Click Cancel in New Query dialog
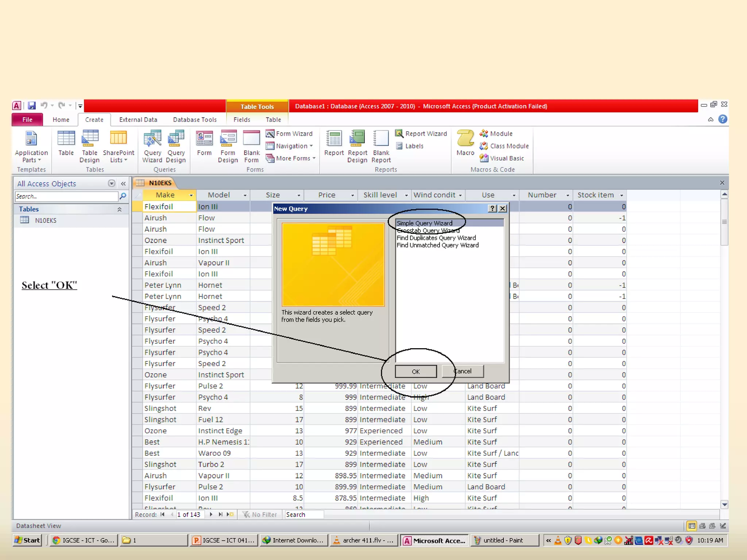This screenshot has width=747, height=560. coord(462,371)
